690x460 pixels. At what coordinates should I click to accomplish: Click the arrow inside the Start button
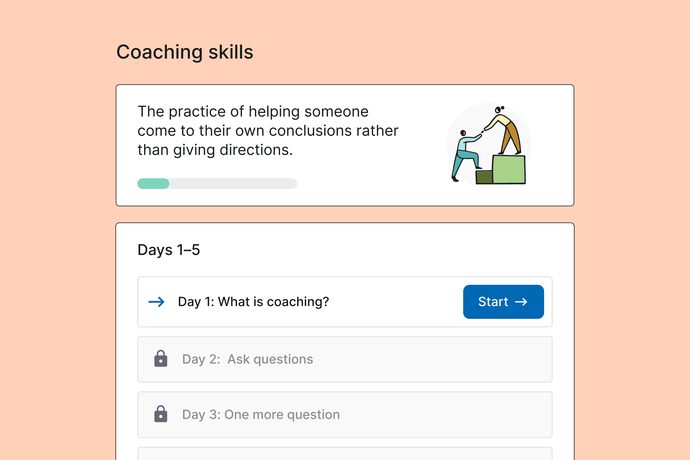(521, 302)
